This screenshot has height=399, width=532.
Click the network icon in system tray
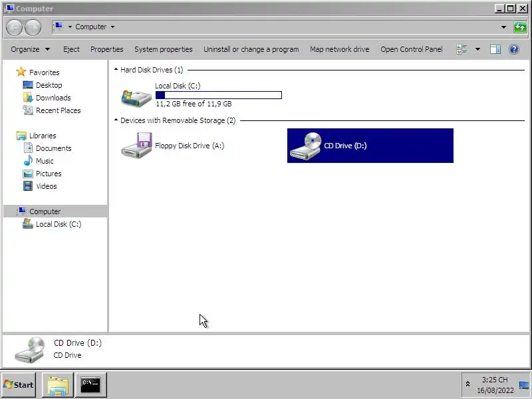click(523, 385)
